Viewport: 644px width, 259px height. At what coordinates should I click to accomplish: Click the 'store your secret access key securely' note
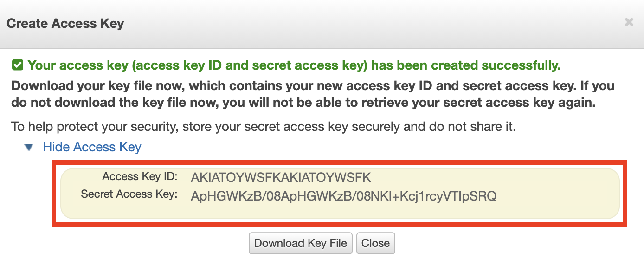[x=263, y=127]
